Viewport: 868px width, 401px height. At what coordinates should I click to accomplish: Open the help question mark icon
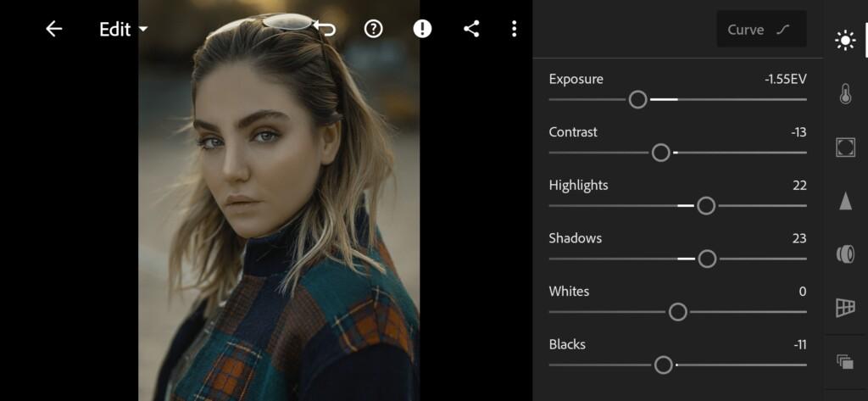[374, 29]
